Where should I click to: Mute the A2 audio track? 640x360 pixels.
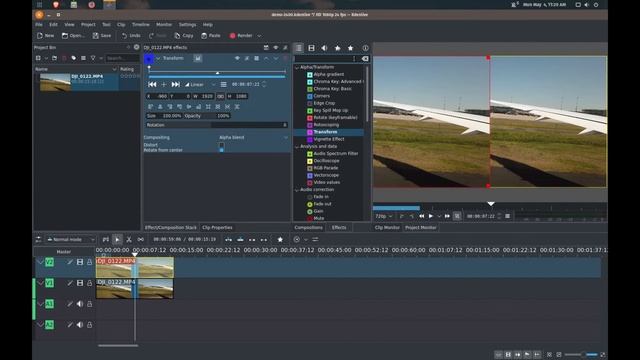[x=80, y=325]
